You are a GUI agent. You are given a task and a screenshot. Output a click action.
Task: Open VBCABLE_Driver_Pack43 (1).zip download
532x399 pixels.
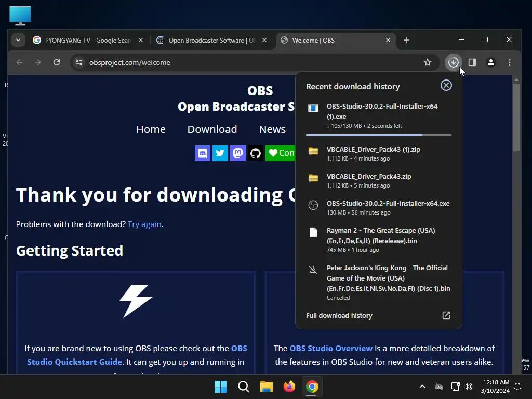(x=379, y=153)
